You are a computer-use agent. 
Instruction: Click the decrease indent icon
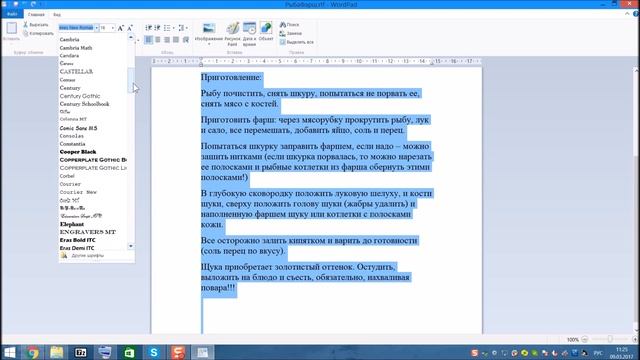tap(149, 28)
